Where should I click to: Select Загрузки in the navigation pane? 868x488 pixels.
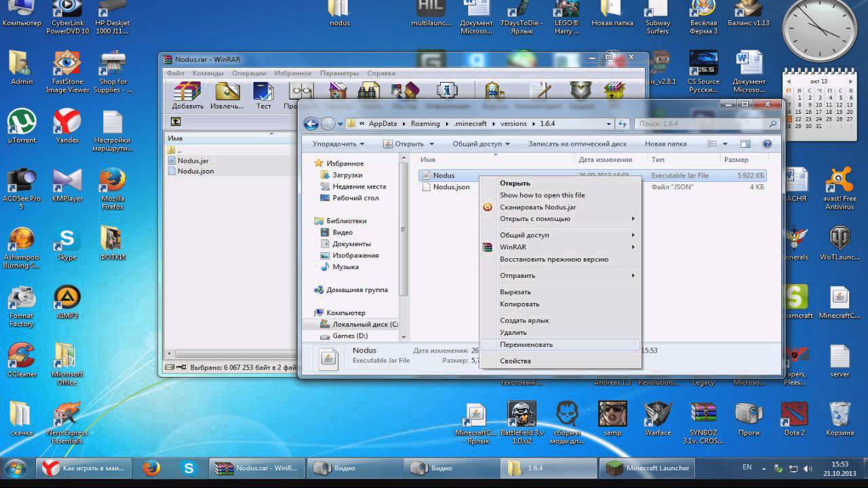(347, 175)
